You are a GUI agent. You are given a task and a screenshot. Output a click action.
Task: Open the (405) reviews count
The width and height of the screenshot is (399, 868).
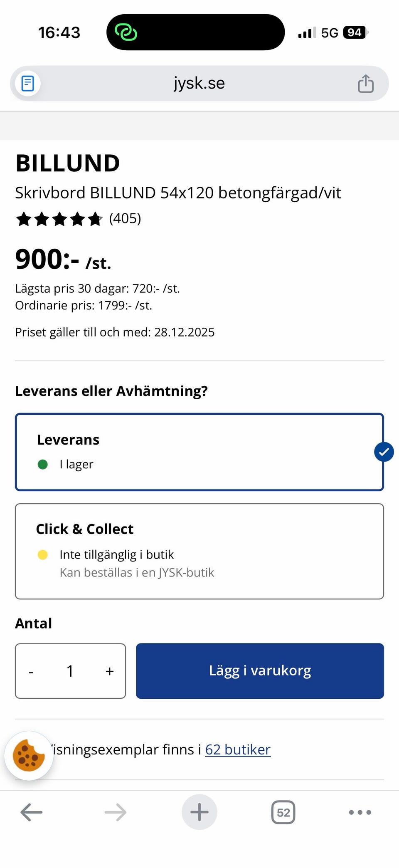coord(125,218)
